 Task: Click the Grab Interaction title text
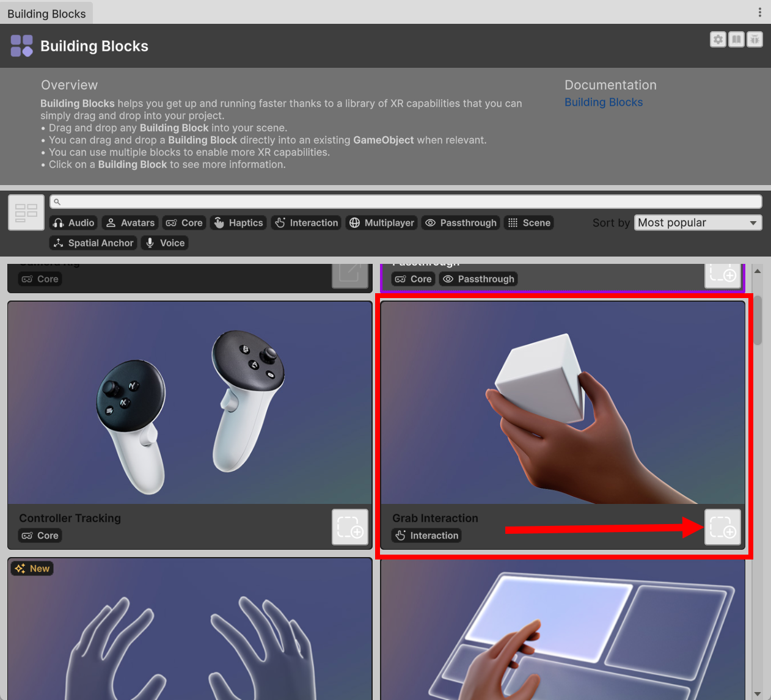coord(435,518)
